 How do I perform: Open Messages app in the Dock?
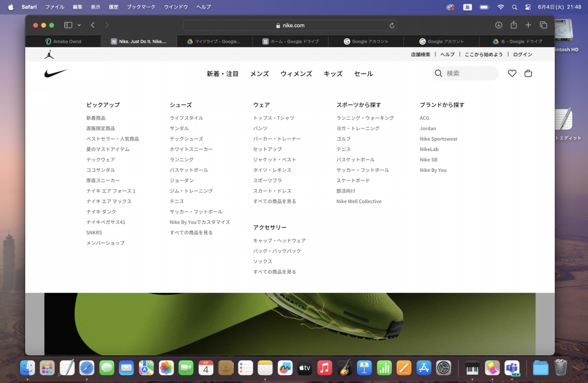[x=107, y=368]
